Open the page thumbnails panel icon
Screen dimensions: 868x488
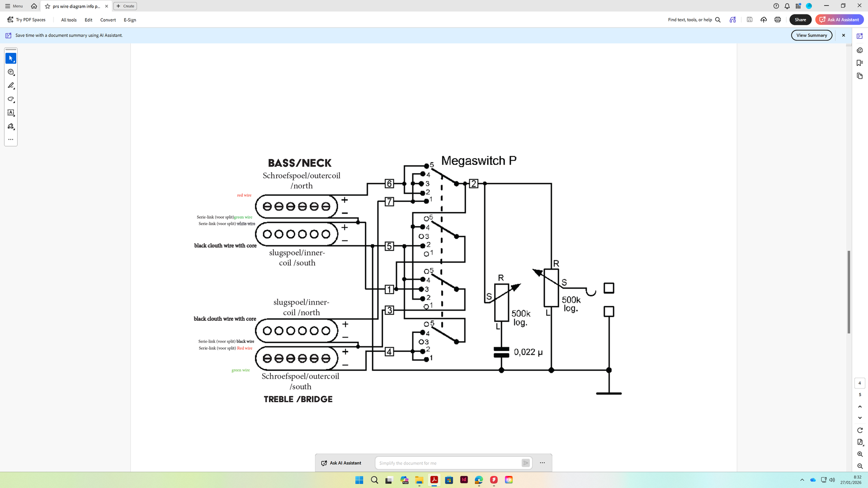859,76
